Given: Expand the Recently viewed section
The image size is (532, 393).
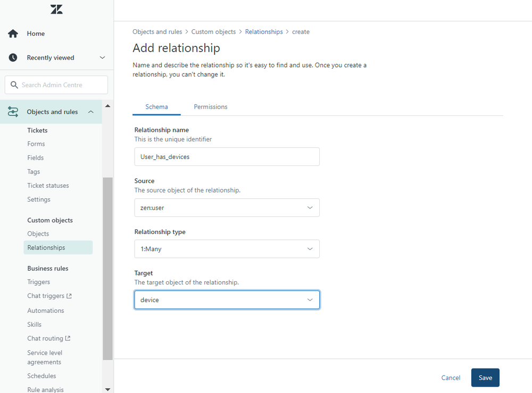Looking at the screenshot, I should point(102,57).
